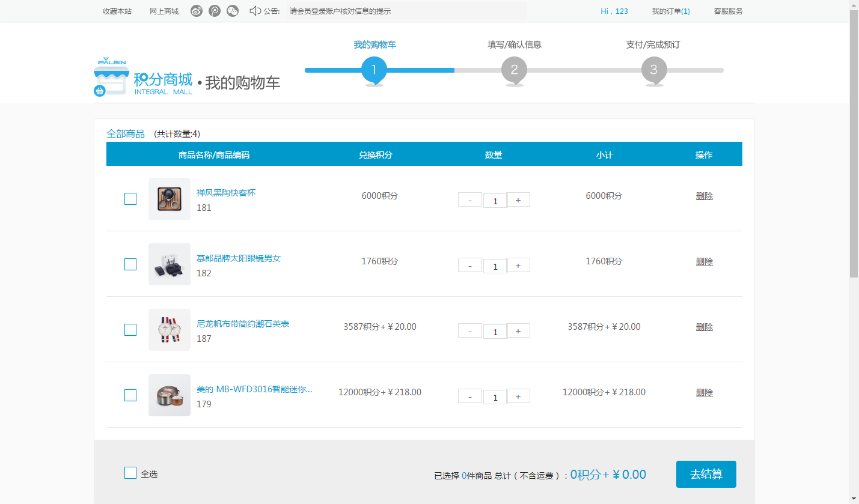
Task: Select the 慕郎品牌太阳眼镜 item checkbox
Action: pos(130,264)
